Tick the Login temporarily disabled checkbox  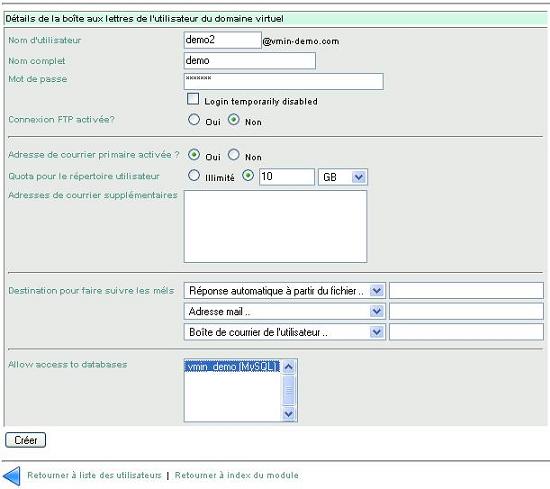(193, 99)
